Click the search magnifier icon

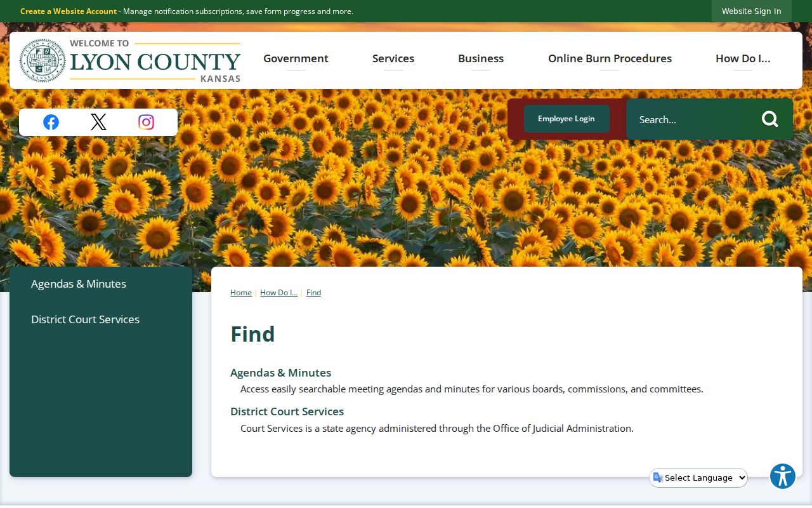(x=769, y=119)
